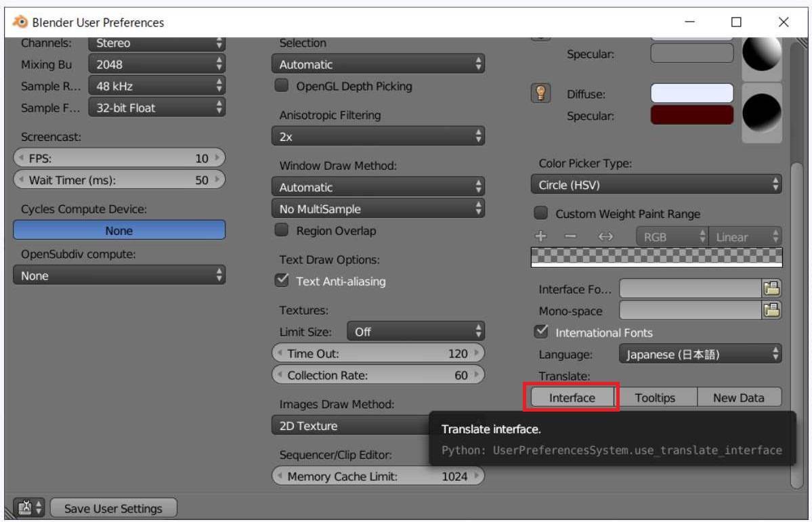Open the editor type selector icon at bottom-left
The height and width of the screenshot is (522, 812).
(x=30, y=508)
